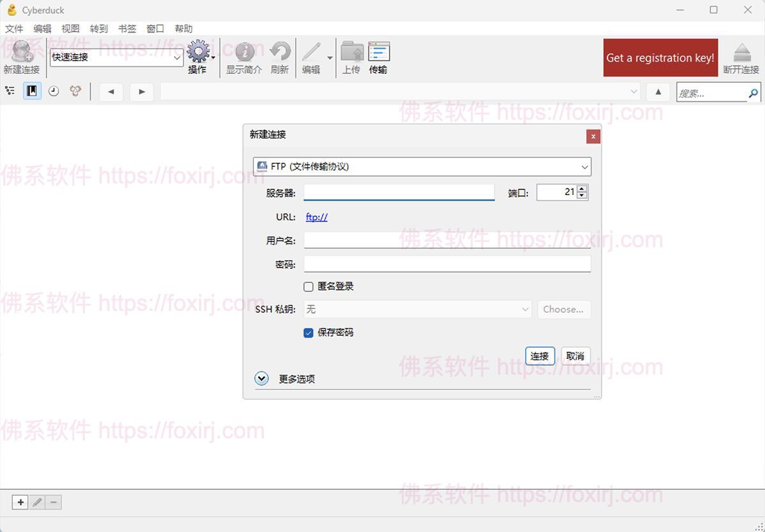This screenshot has height=532, width=765.
Task: Open the 传输 transfers window
Action: [379, 54]
